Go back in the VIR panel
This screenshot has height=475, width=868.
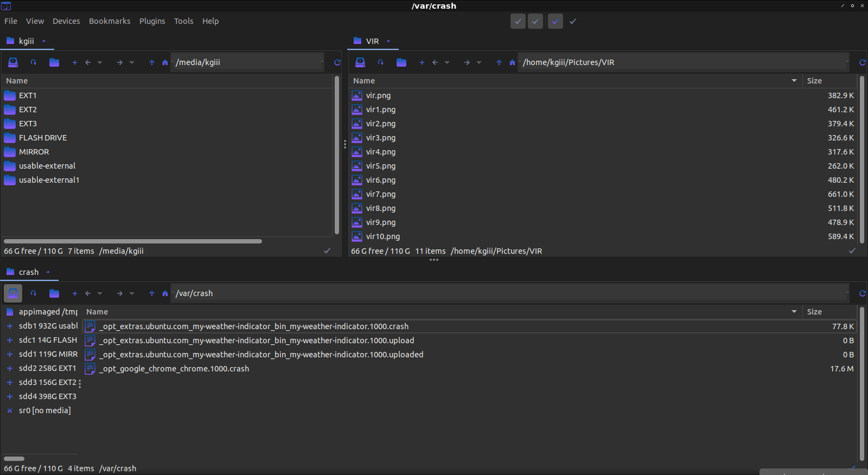[435, 62]
